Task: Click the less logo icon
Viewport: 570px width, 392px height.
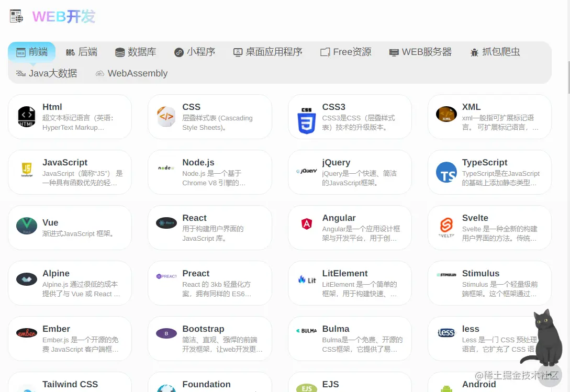Action: [446, 333]
